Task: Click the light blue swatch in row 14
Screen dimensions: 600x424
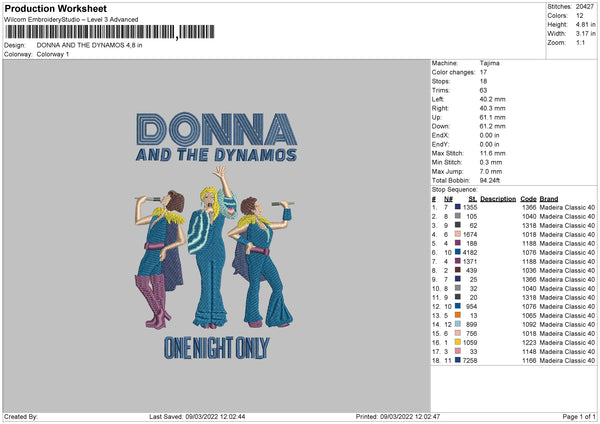Action: [x=458, y=324]
